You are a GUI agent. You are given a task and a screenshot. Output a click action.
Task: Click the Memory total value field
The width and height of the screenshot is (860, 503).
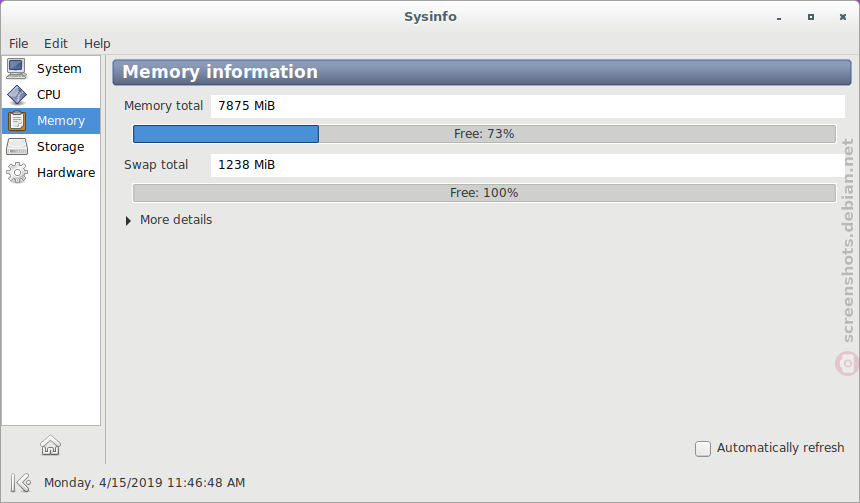tap(528, 106)
